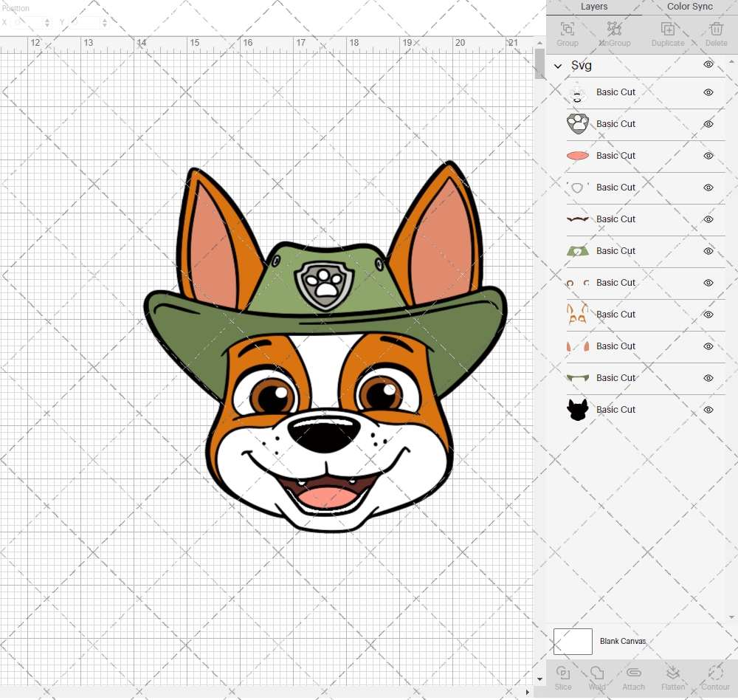Screen dimensions: 738x700
Task: Click Layers panel scroll up arrow
Action: tap(731, 62)
